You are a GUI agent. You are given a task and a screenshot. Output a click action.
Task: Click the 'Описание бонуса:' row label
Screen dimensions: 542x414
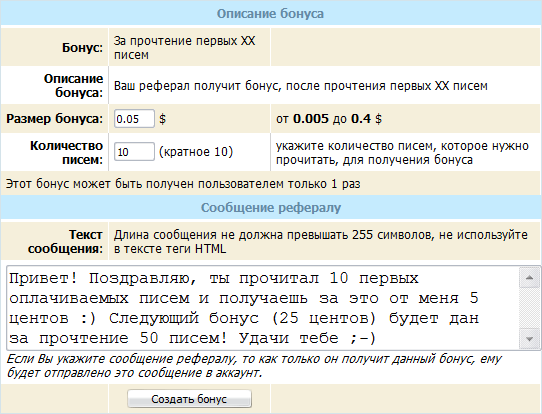73,85
